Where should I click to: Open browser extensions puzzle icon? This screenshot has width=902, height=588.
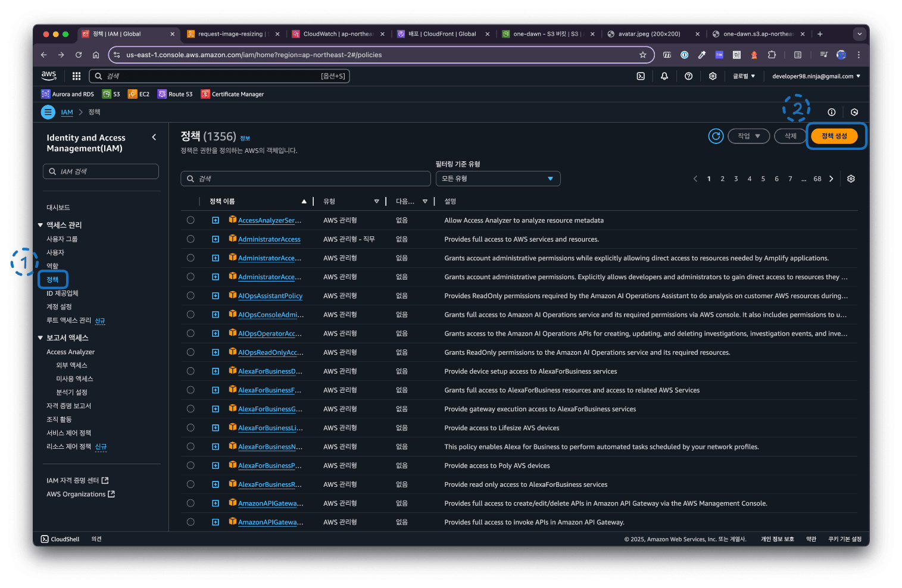click(772, 55)
